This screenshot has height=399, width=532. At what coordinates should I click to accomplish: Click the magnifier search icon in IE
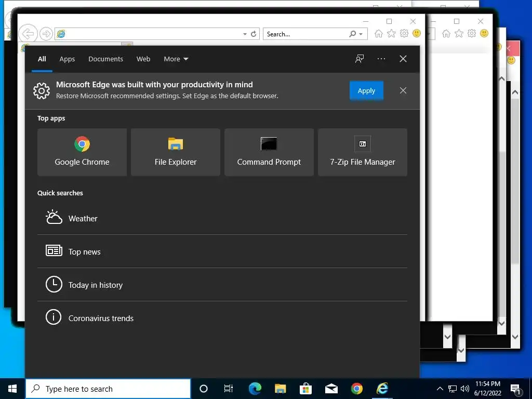pyautogui.click(x=353, y=34)
